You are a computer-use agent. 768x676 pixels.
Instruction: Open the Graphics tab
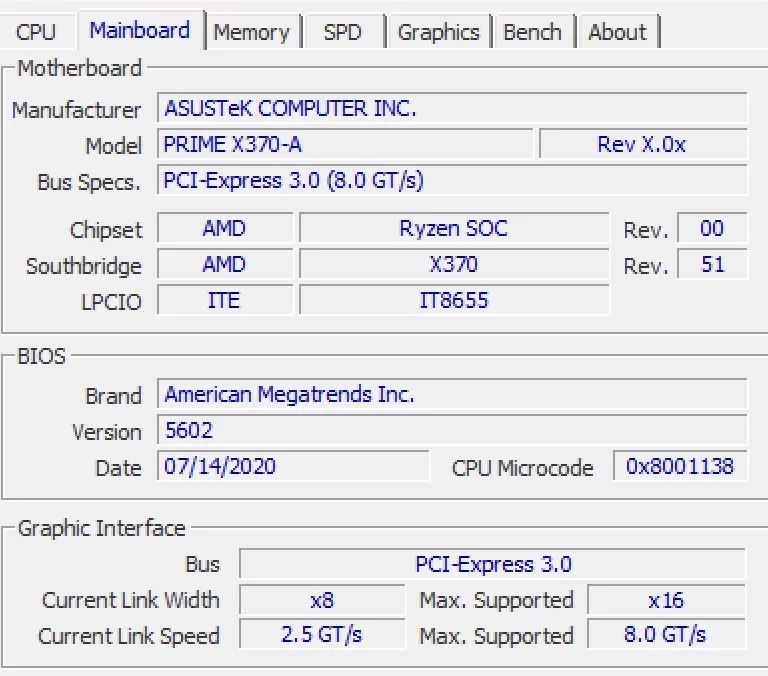pyautogui.click(x=439, y=32)
